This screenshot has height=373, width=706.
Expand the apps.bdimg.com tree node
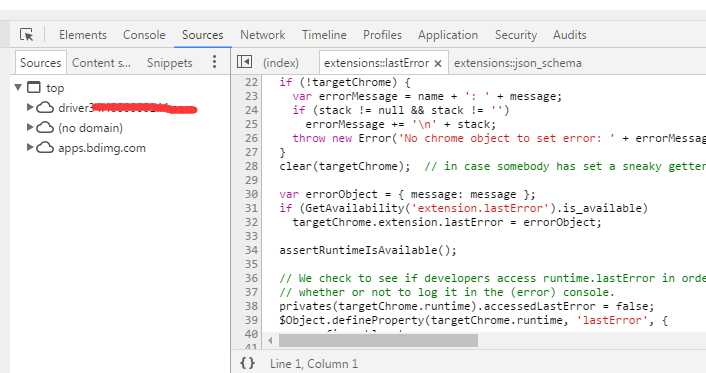[30, 147]
